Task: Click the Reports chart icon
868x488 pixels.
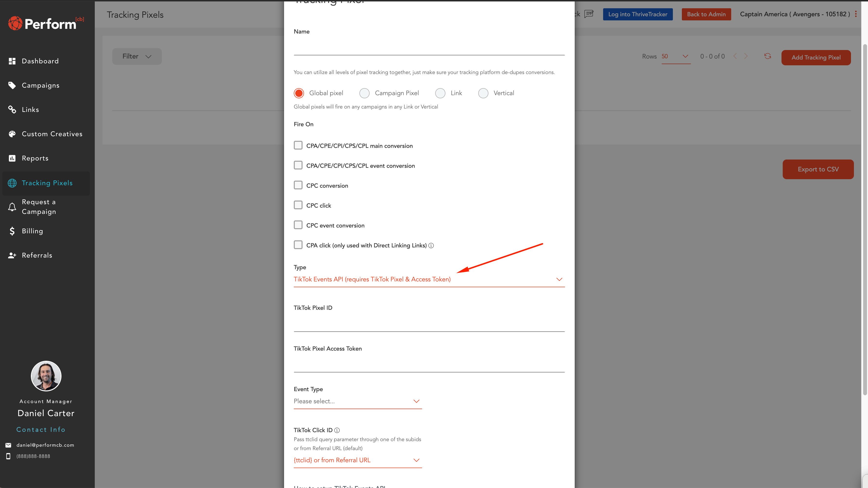Action: click(x=12, y=158)
